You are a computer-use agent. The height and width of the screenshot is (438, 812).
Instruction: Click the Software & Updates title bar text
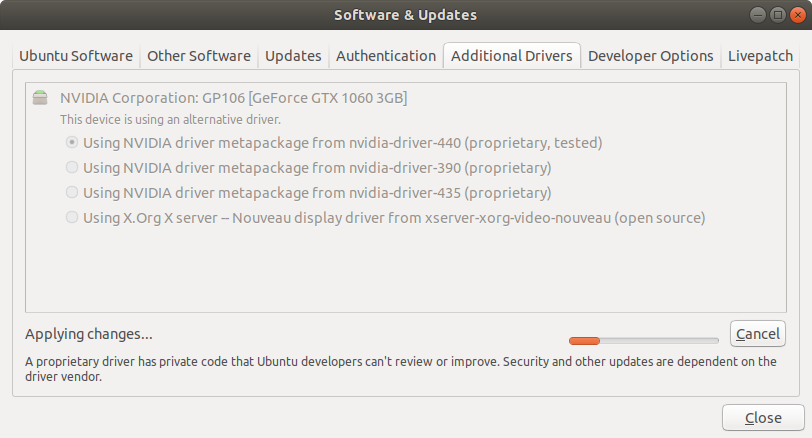point(405,15)
